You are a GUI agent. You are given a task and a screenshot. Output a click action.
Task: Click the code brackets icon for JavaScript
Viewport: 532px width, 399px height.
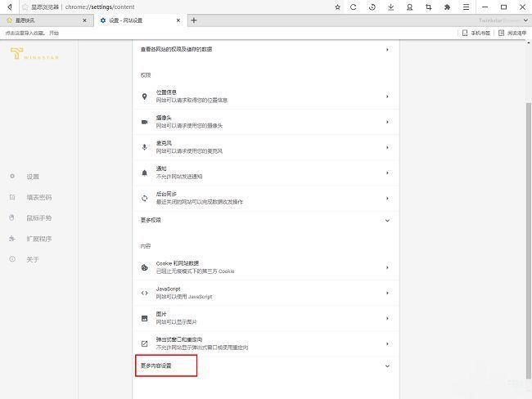click(145, 293)
